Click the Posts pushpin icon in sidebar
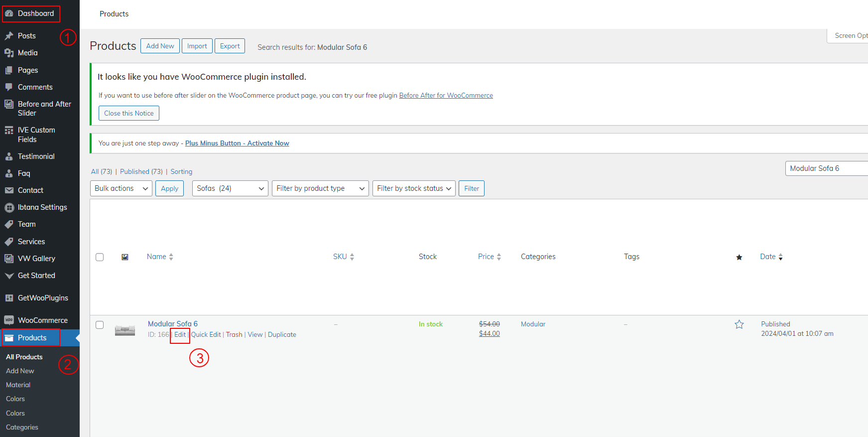The height and width of the screenshot is (437, 868). 9,36
